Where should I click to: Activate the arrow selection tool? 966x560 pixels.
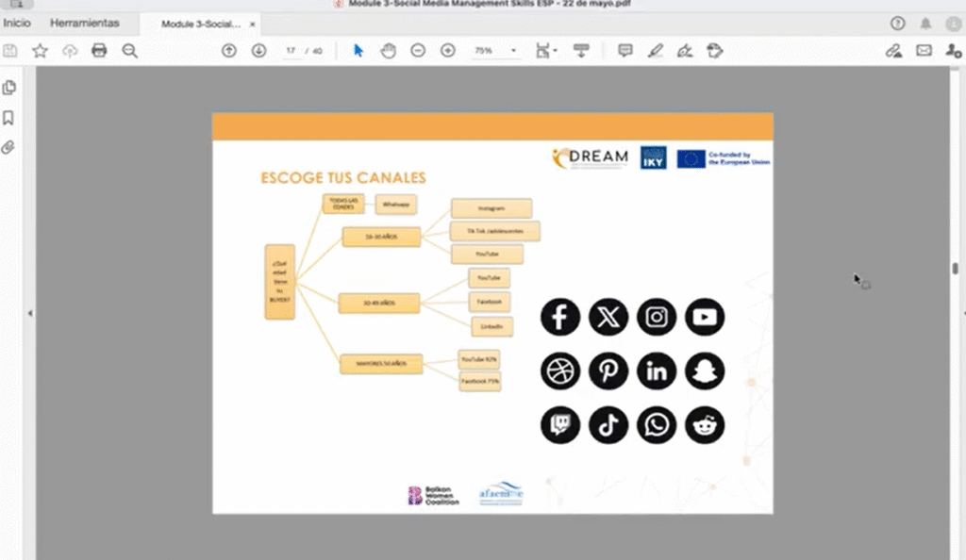(358, 51)
